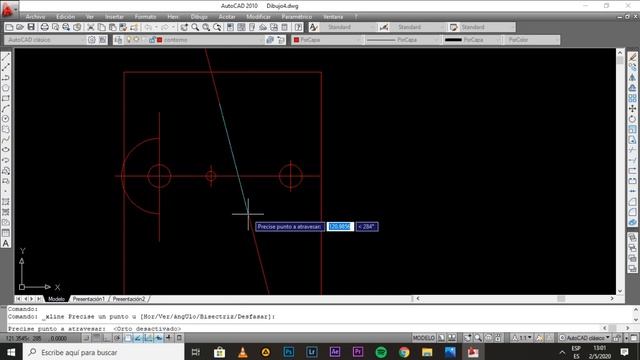Switch to the Presentación2 tab
Image resolution: width=640 pixels, height=360 pixels.
pyautogui.click(x=129, y=299)
